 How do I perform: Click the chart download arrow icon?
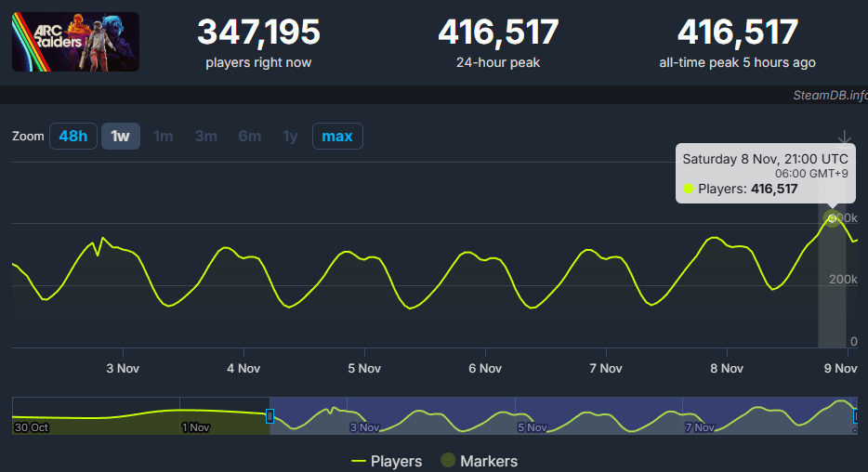coord(844,138)
